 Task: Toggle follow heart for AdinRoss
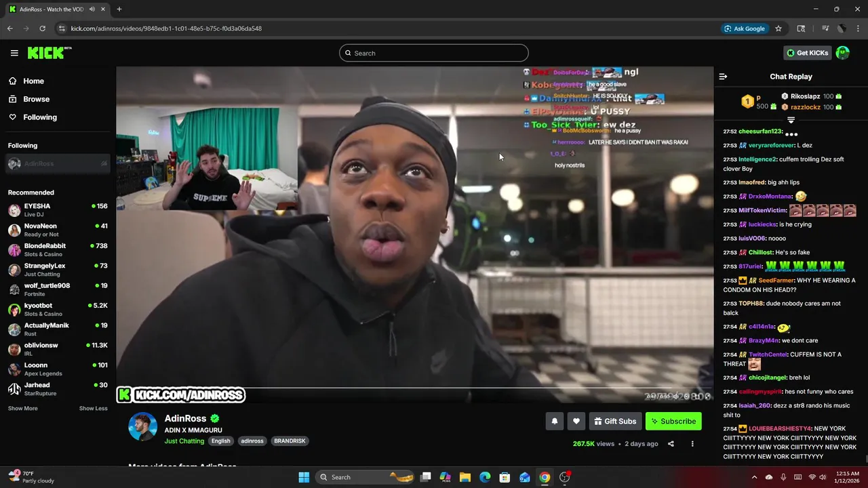(x=576, y=421)
